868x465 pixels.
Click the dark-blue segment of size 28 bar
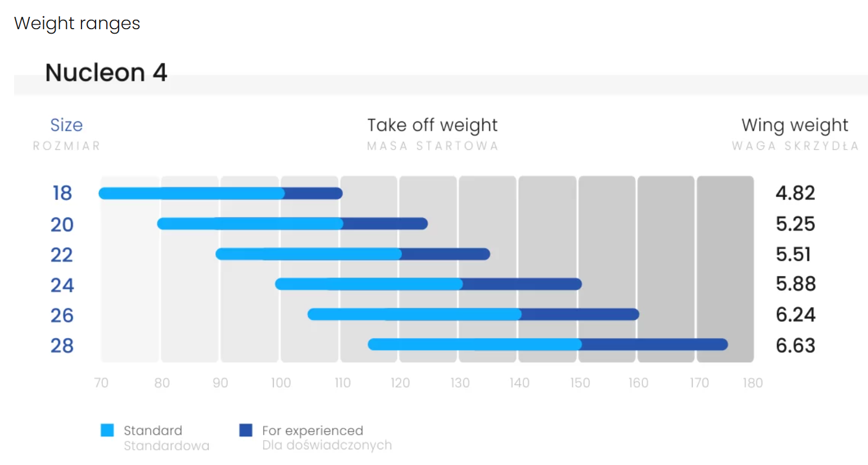654,344
